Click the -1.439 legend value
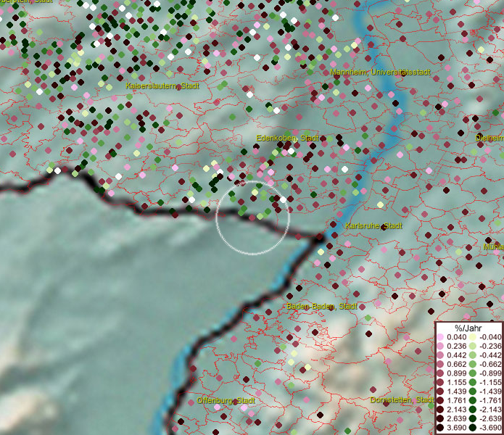504x435 pixels. coord(490,391)
